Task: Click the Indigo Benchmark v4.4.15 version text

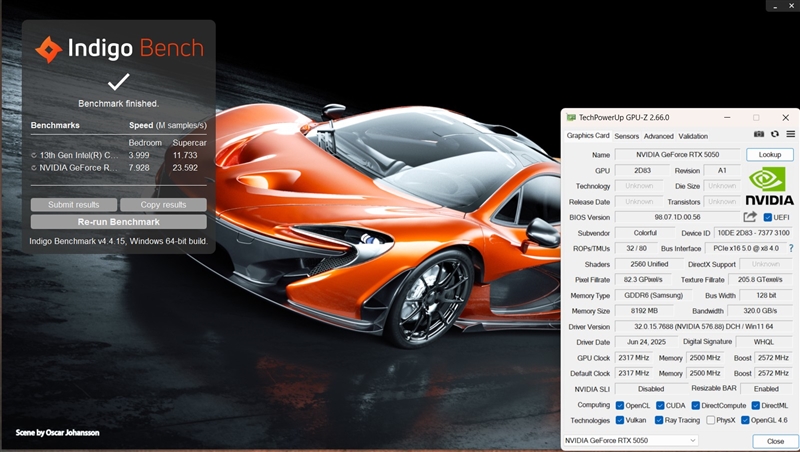Action: coord(118,241)
